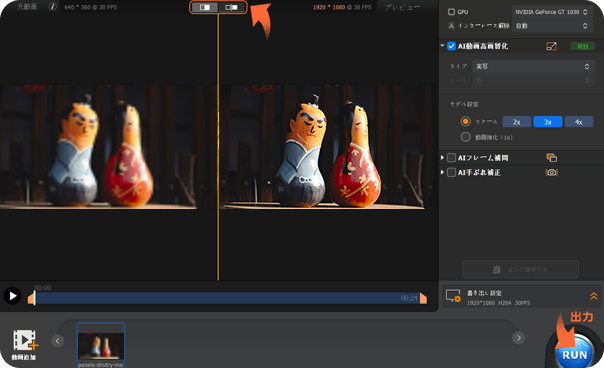Expand the AI手ぶれ補正 section
This screenshot has height=368, width=604.
pos(442,172)
